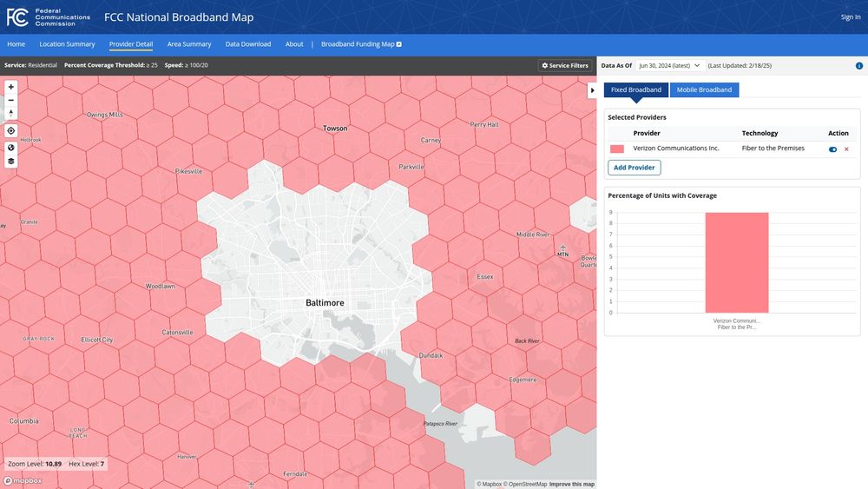Image resolution: width=868 pixels, height=489 pixels.
Task: Reset map bearing to north
Action: coord(10,113)
